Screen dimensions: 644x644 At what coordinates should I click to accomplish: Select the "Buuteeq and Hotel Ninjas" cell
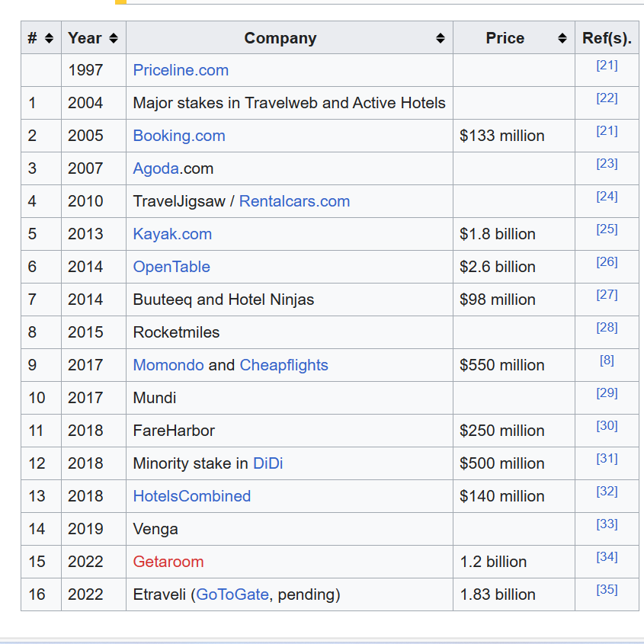[290, 300]
